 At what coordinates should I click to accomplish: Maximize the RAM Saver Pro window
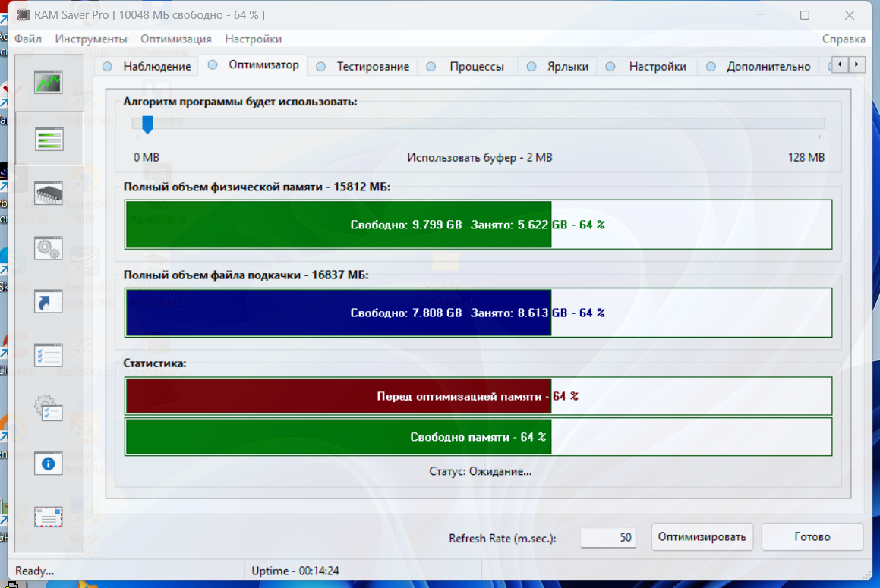(x=805, y=15)
